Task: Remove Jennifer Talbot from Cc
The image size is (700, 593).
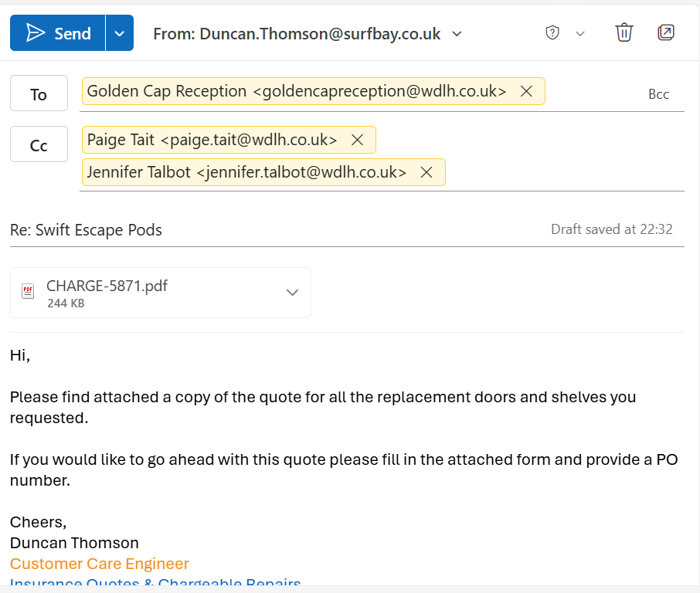Action: click(x=426, y=172)
